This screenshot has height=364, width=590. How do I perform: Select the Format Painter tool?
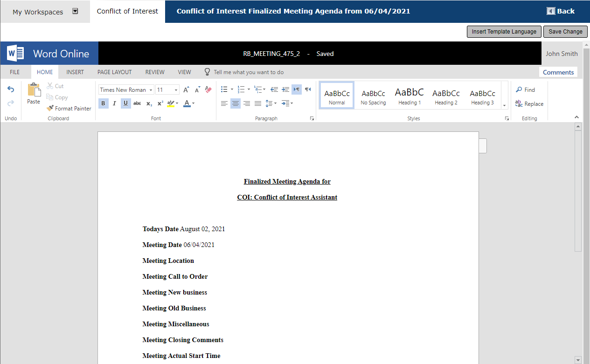pyautogui.click(x=69, y=108)
